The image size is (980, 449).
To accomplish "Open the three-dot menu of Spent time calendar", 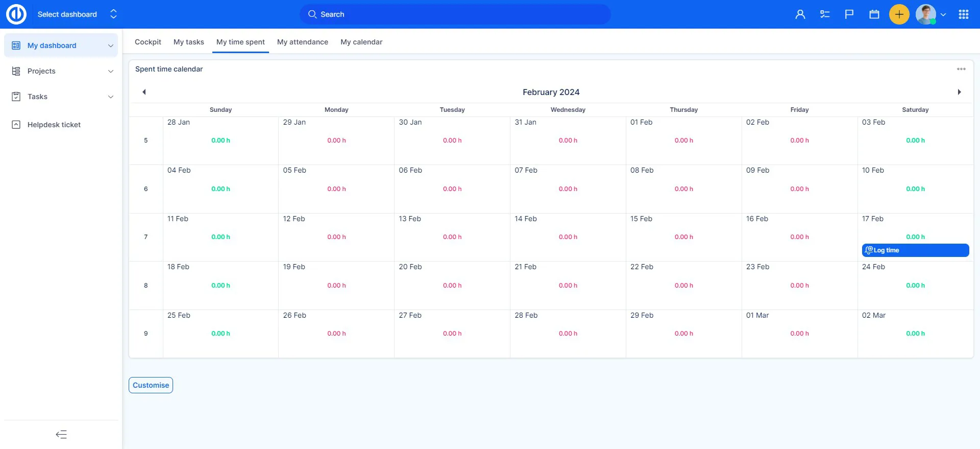I will click(x=961, y=69).
